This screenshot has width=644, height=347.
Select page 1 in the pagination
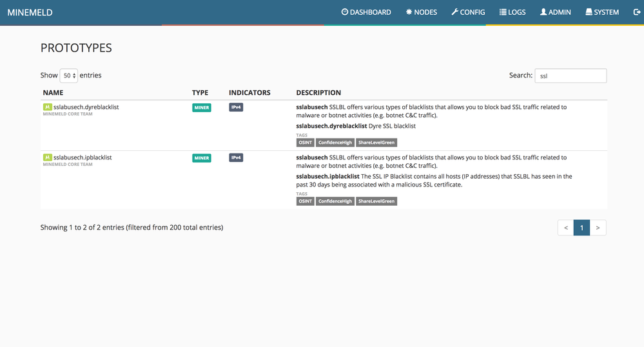581,228
